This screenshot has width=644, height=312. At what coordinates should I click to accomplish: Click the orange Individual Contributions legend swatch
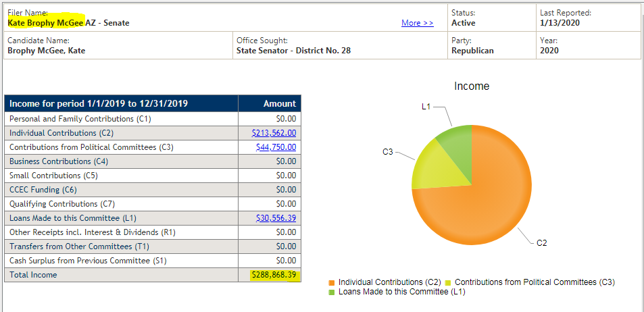[331, 282]
